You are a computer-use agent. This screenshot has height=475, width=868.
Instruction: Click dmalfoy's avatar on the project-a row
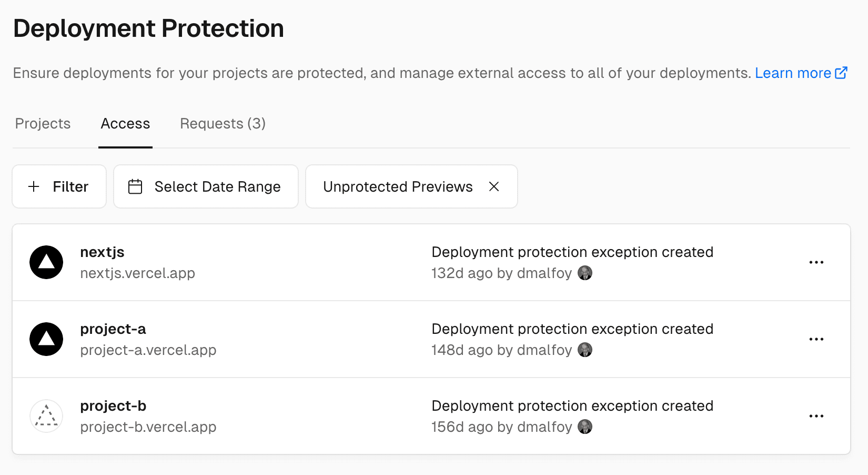click(x=584, y=349)
